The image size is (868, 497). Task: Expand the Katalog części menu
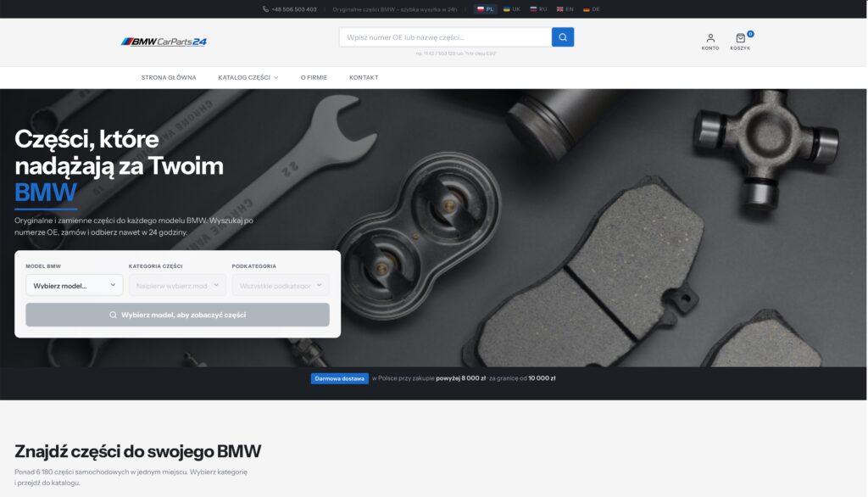click(x=248, y=77)
